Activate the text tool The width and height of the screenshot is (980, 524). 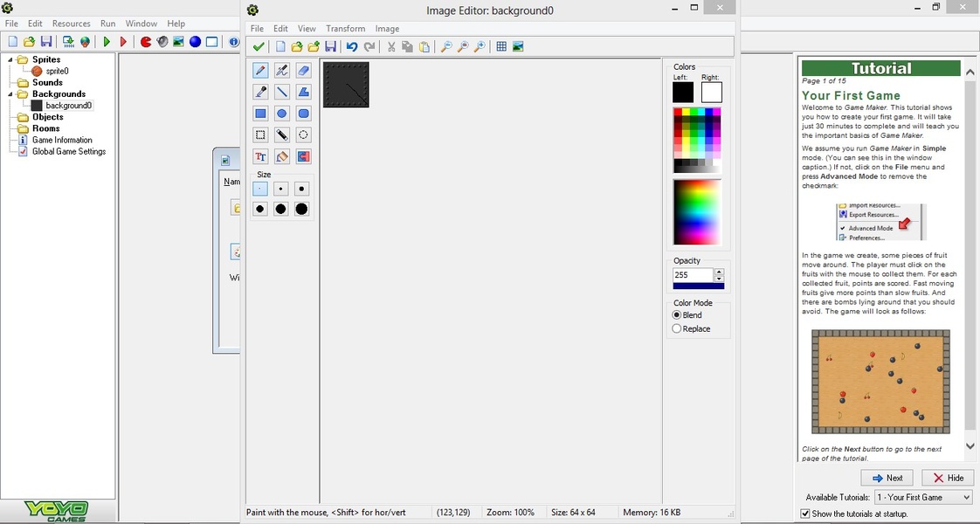point(260,157)
